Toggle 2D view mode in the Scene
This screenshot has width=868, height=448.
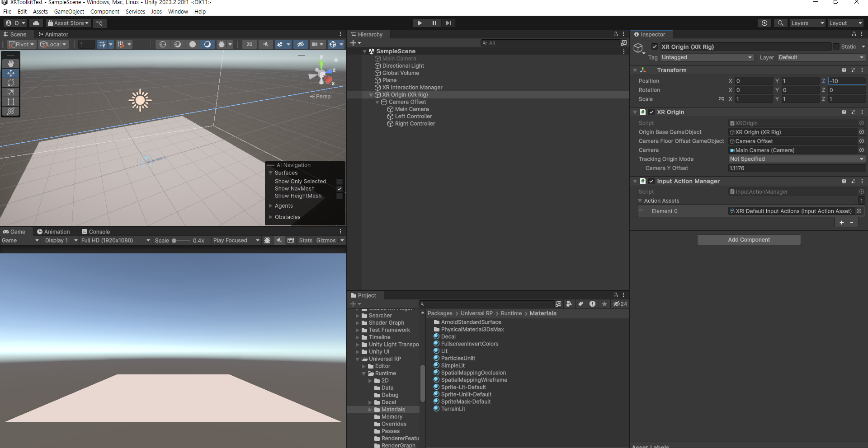250,44
